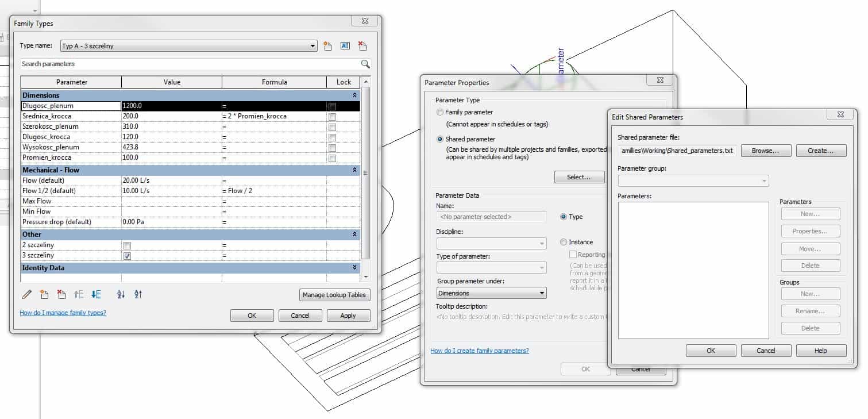Click the Delete Parameter icon in bottom toolbar
868x419 pixels.
(61, 294)
